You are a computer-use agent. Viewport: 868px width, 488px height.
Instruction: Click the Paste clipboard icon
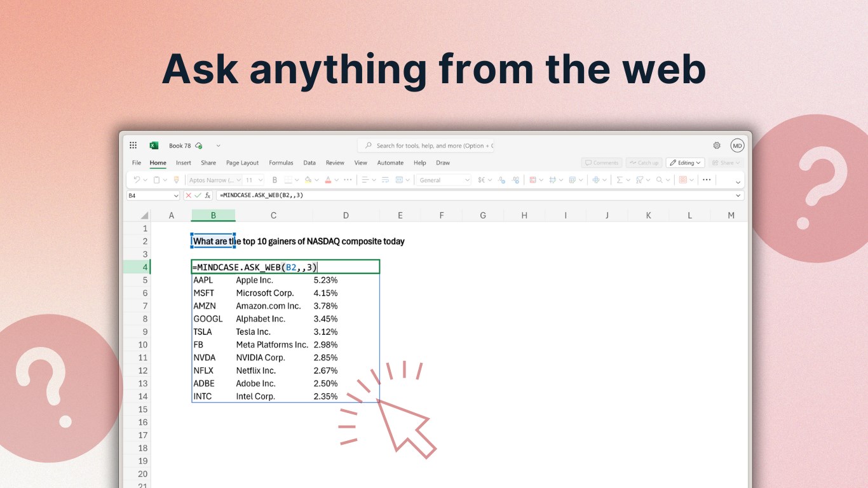point(156,180)
